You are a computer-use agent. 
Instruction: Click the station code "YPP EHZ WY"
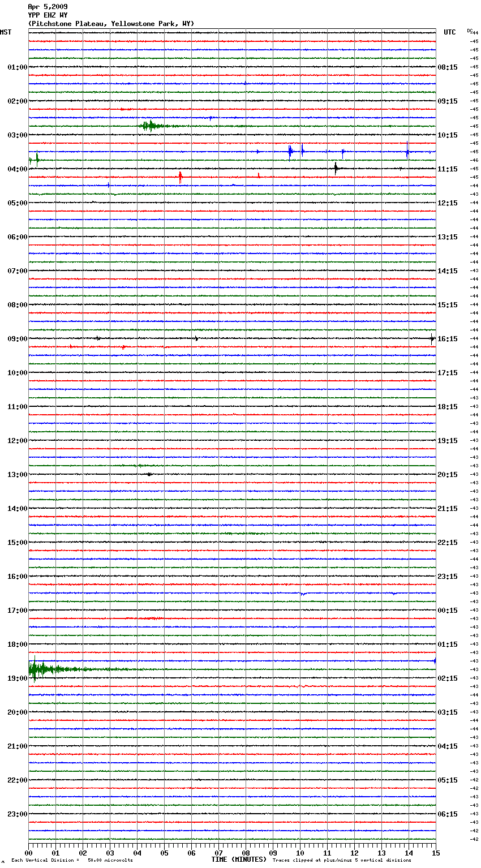point(48,15)
